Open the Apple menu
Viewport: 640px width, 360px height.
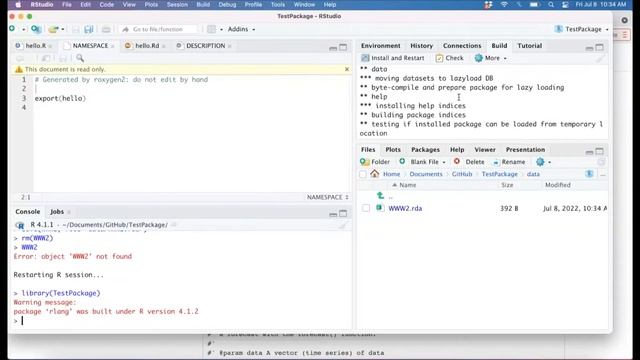click(x=18, y=5)
